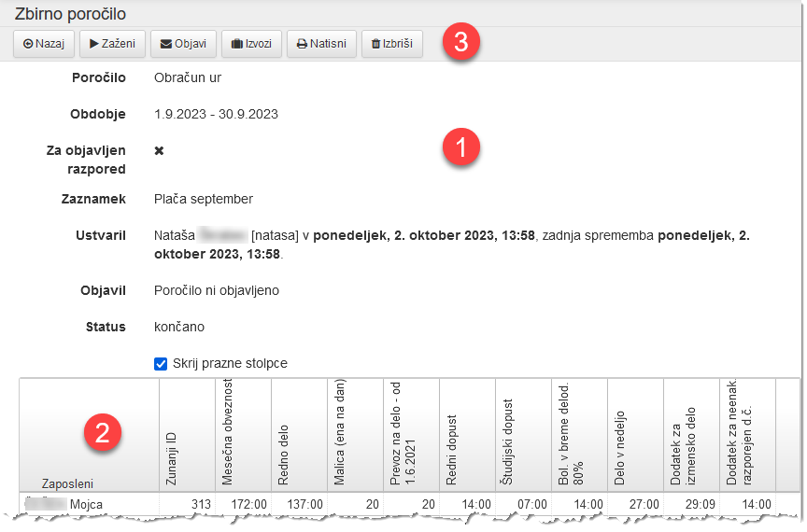
Task: Click the X mark beside Za objavljen razpored
Action: 159,151
